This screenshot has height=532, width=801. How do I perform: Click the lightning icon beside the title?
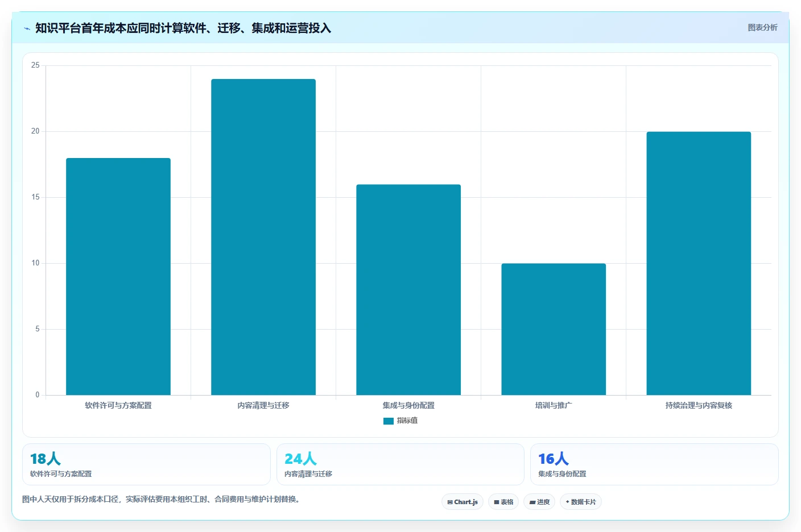point(27,28)
